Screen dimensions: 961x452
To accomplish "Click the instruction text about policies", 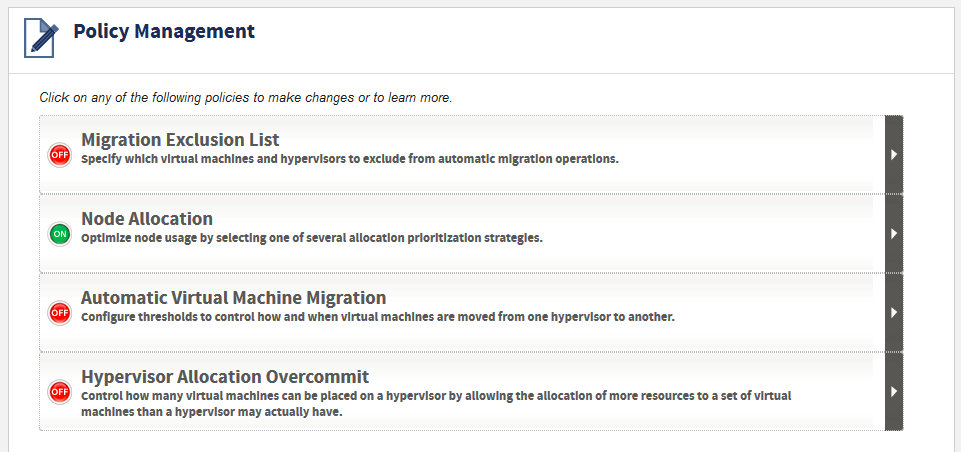I will click(246, 98).
